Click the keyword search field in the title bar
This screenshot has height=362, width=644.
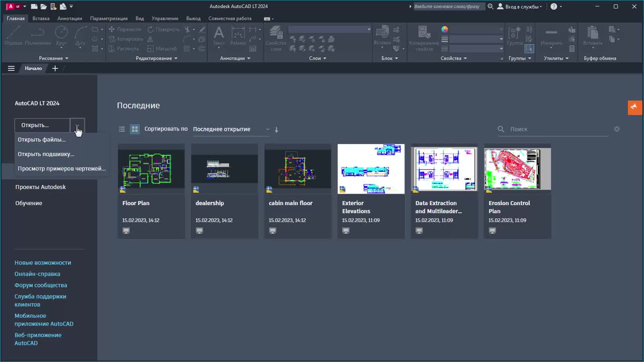(449, 7)
